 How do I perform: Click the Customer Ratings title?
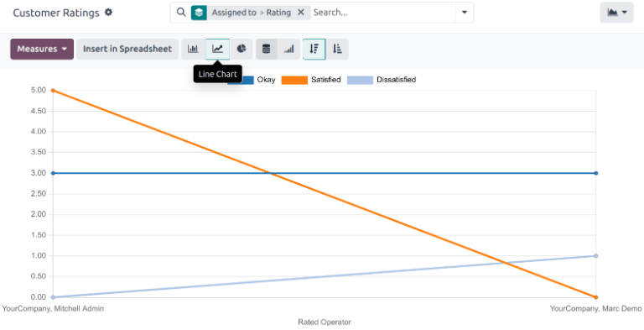pos(56,13)
